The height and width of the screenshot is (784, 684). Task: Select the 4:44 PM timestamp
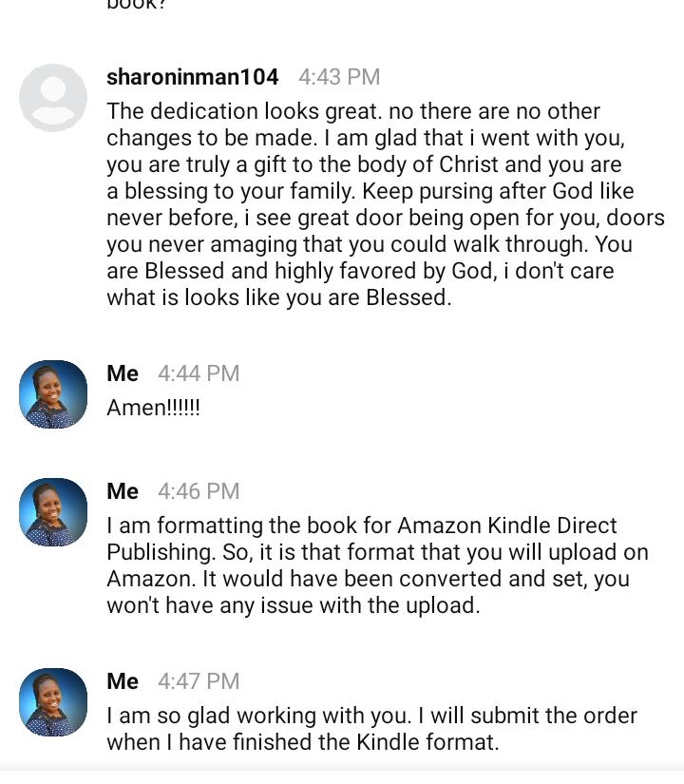point(199,373)
